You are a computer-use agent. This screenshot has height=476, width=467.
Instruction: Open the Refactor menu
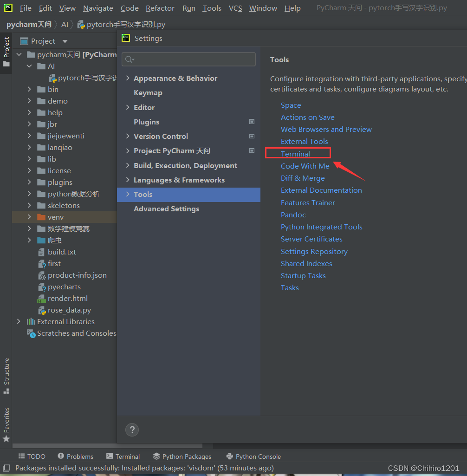[x=160, y=8]
